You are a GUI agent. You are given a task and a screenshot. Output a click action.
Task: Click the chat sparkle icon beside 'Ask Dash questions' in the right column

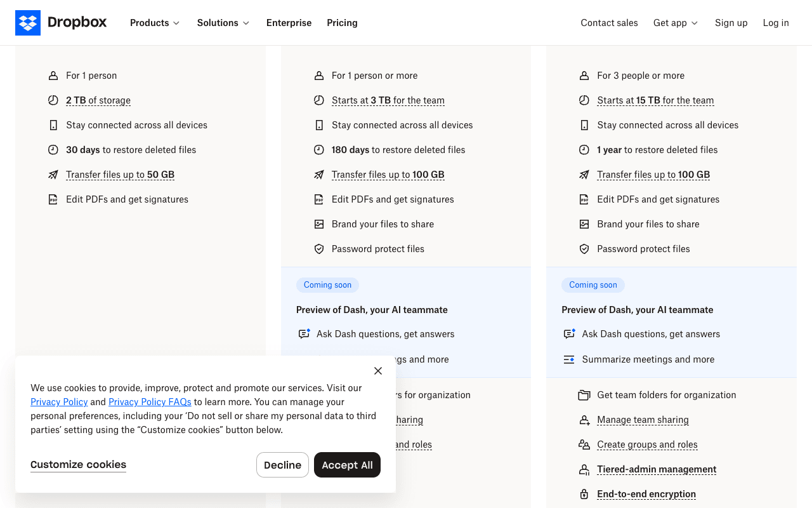pos(569,334)
